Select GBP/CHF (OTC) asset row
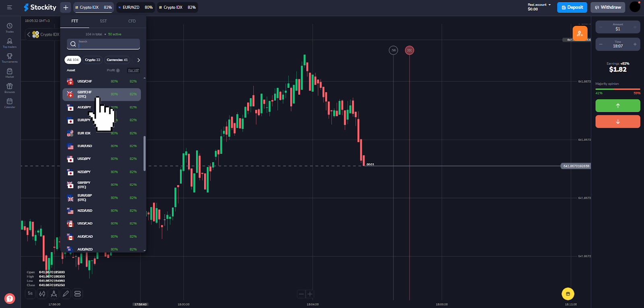 [x=102, y=94]
